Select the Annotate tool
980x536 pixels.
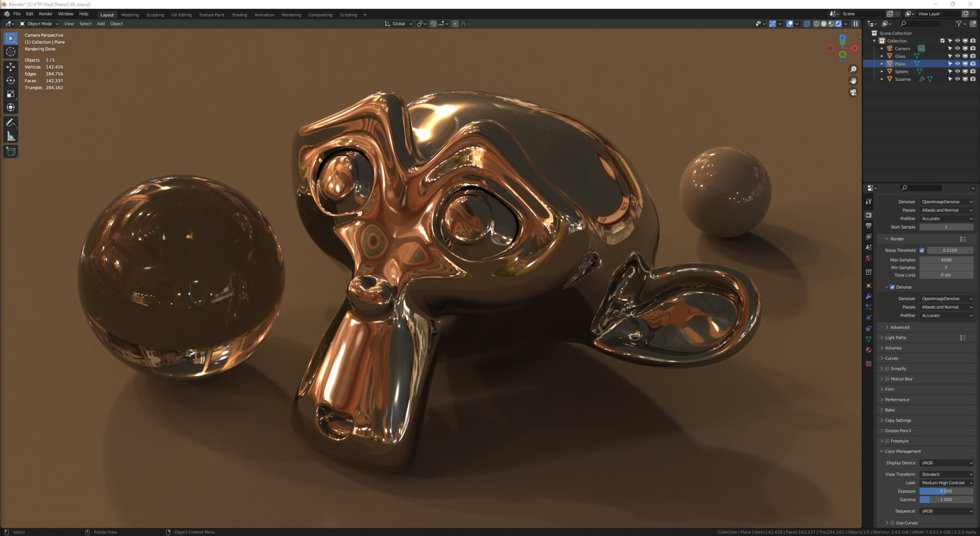10,123
